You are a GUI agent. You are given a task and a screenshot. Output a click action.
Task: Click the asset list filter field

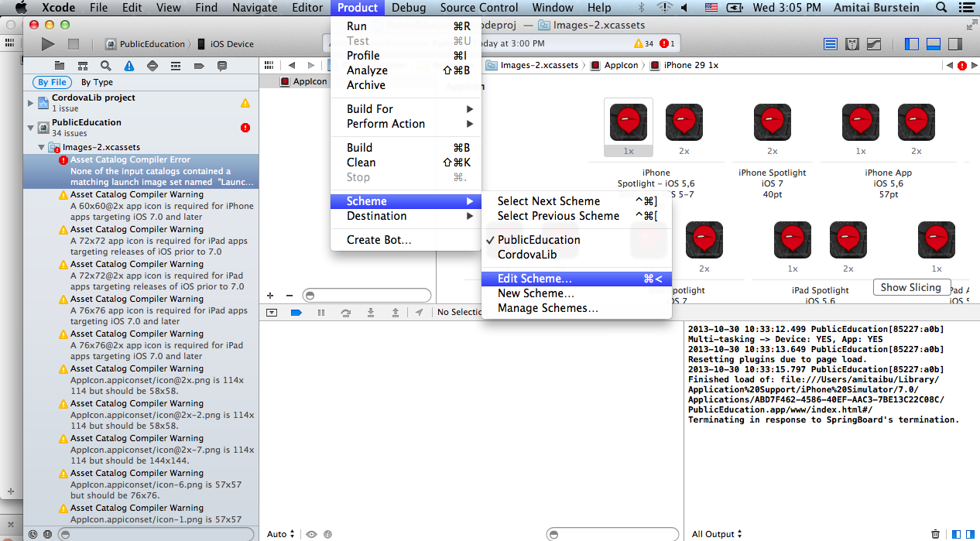tap(366, 296)
